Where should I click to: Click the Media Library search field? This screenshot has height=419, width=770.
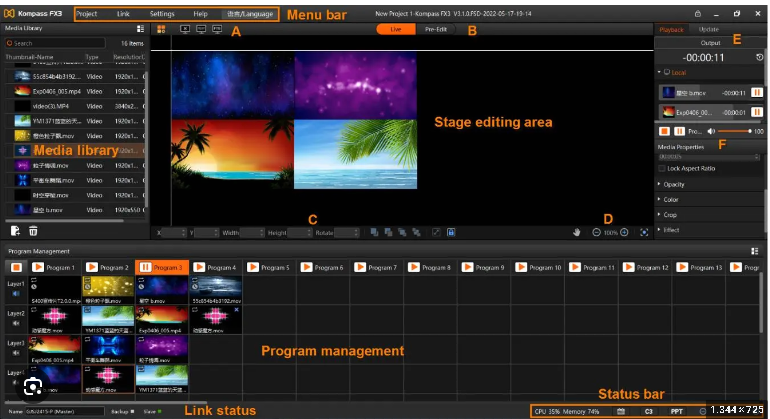pos(55,43)
